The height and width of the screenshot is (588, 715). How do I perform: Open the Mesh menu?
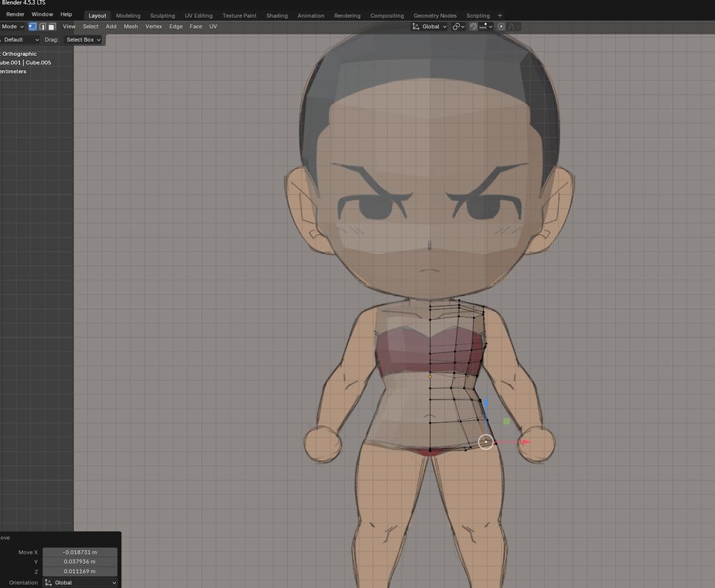coord(130,26)
